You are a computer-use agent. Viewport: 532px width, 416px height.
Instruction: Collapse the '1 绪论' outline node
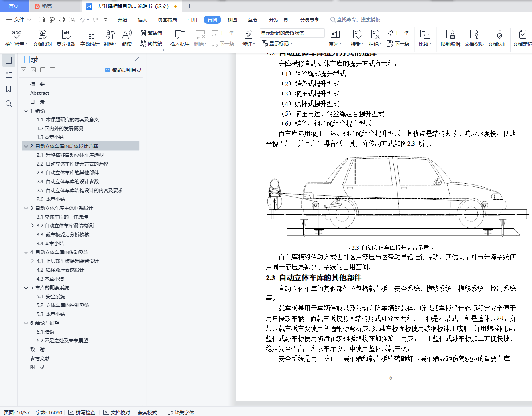coord(26,111)
